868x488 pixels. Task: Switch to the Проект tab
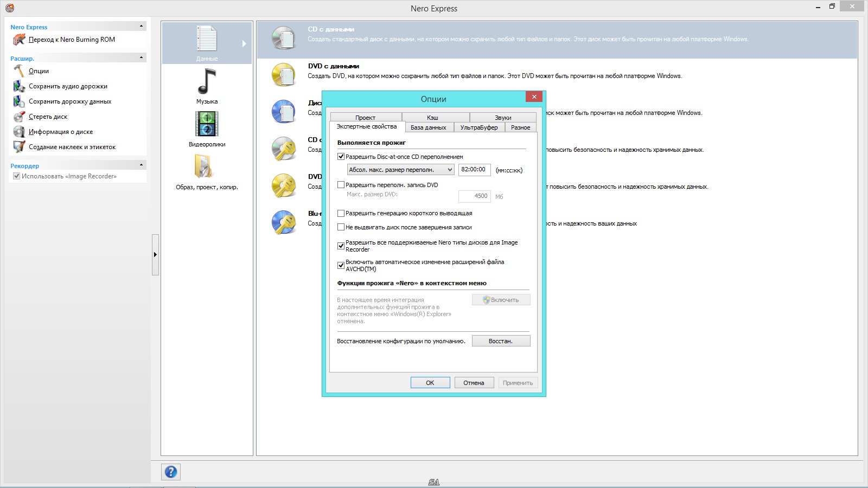[366, 117]
